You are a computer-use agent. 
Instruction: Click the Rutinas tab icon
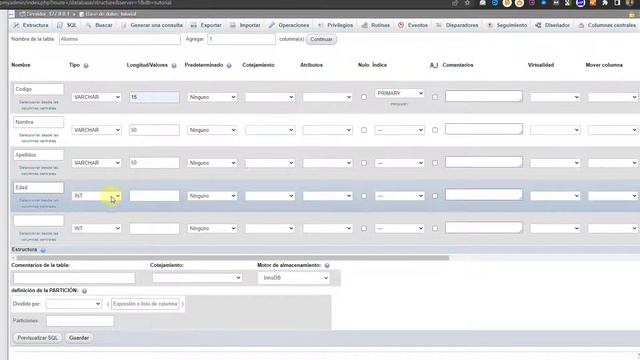364,25
